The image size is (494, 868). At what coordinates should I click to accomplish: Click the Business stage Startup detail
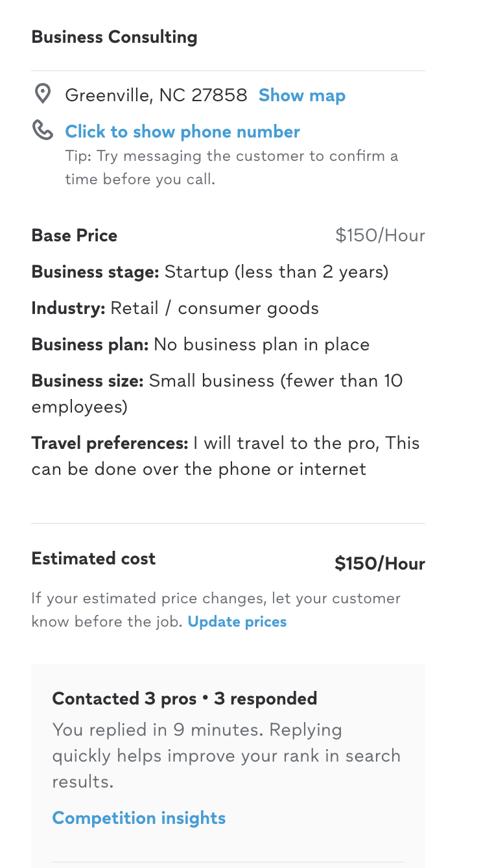click(209, 271)
